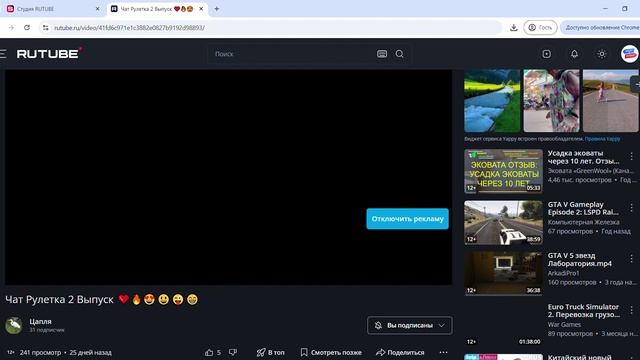The image size is (640, 360).
Task: Open Усадка эковаты video thumbnail
Action: click(x=503, y=171)
